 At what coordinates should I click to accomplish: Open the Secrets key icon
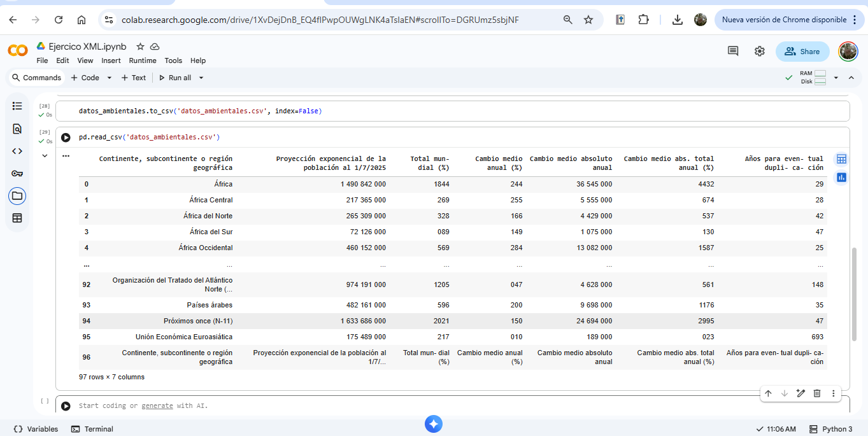click(17, 173)
